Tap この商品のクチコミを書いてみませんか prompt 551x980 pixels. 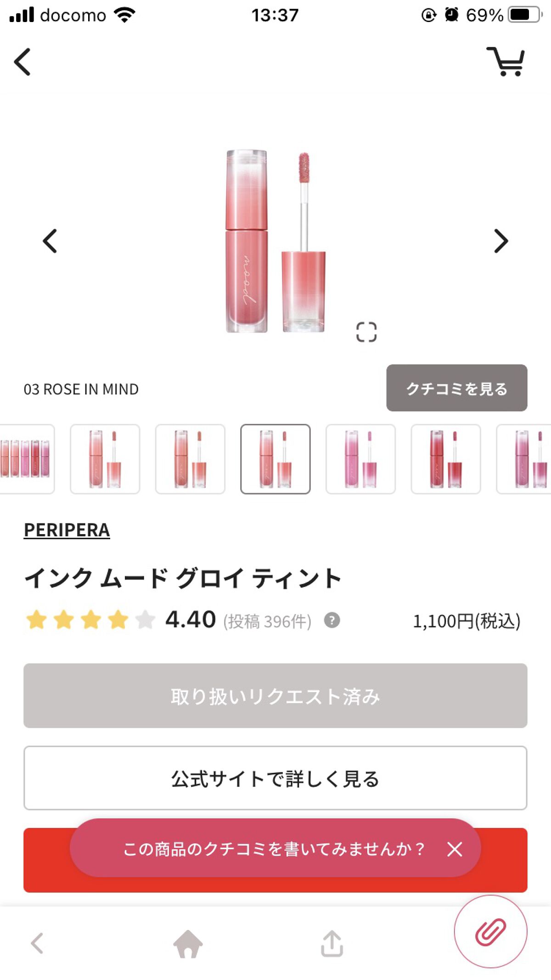pyautogui.click(x=273, y=849)
